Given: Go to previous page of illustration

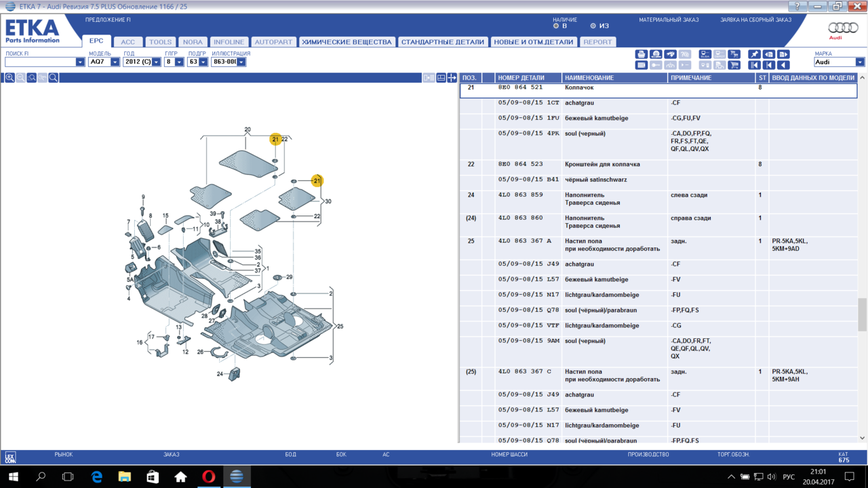Looking at the screenshot, I should pos(769,54).
